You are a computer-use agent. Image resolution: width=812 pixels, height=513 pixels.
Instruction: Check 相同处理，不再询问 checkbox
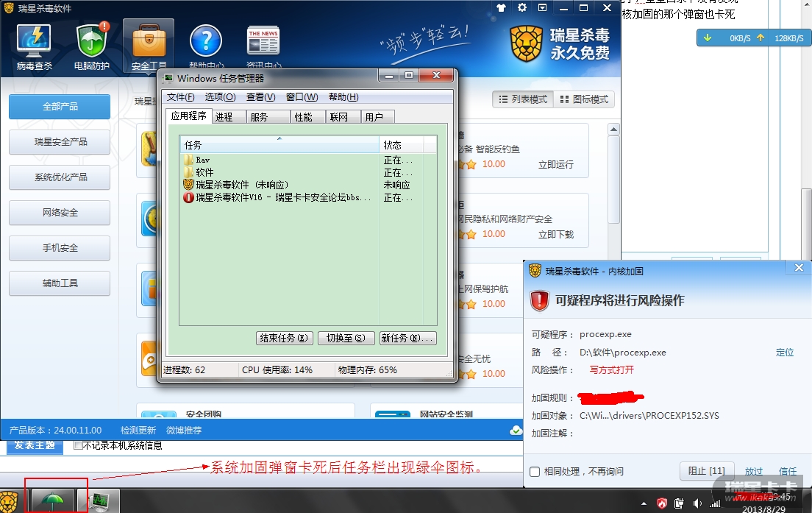[x=535, y=472]
